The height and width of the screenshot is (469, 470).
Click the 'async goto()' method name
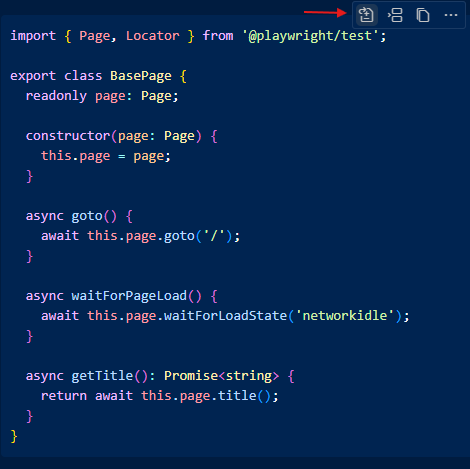87,216
